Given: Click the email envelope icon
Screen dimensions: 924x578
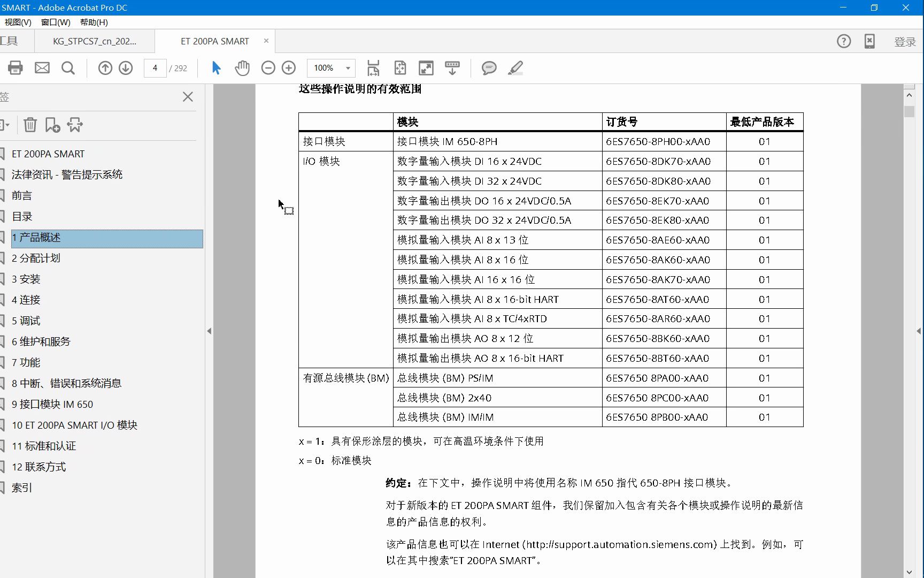Looking at the screenshot, I should (x=42, y=68).
